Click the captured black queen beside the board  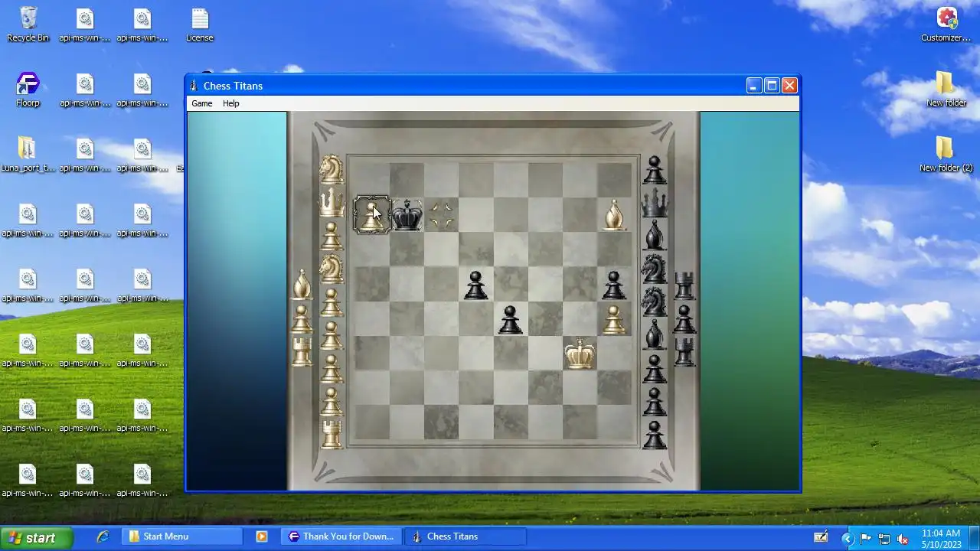654,204
